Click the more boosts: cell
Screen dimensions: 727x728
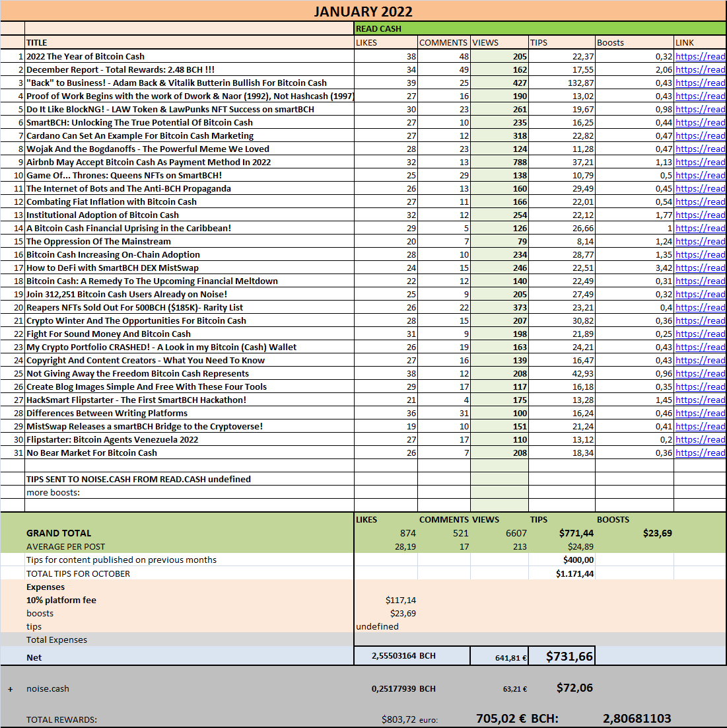(190, 493)
